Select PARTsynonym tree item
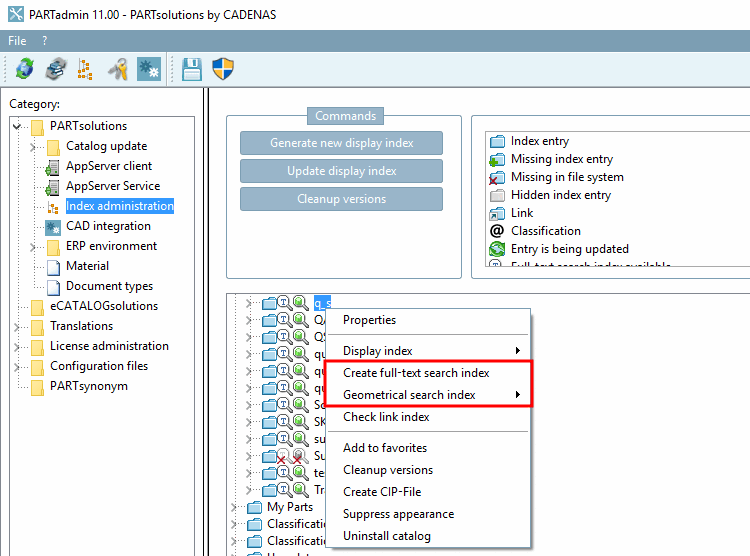 89,386
